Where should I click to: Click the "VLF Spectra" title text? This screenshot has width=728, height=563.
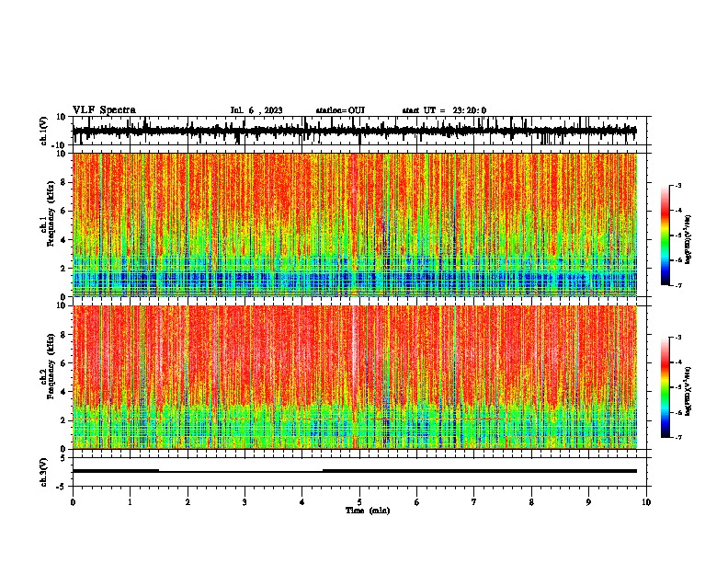point(104,110)
